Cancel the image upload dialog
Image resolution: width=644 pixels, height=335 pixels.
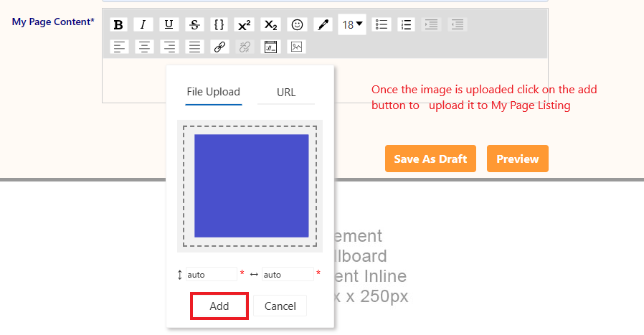pos(280,306)
